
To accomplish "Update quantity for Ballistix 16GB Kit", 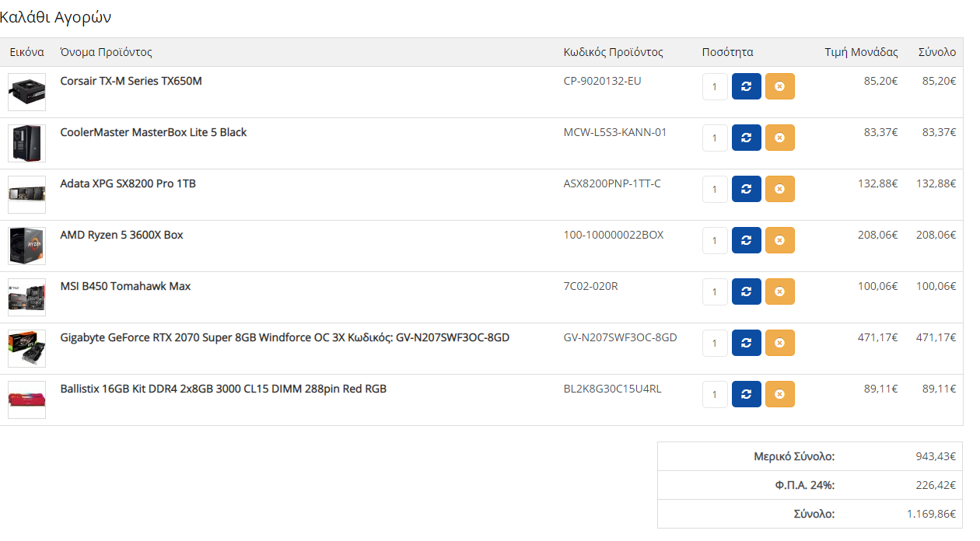I will click(x=747, y=394).
